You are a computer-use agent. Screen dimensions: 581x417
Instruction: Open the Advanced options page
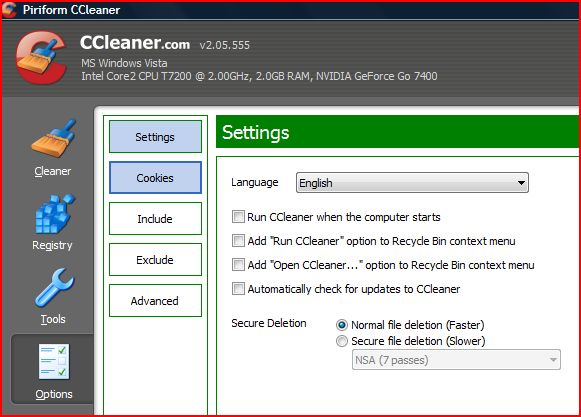pos(155,301)
